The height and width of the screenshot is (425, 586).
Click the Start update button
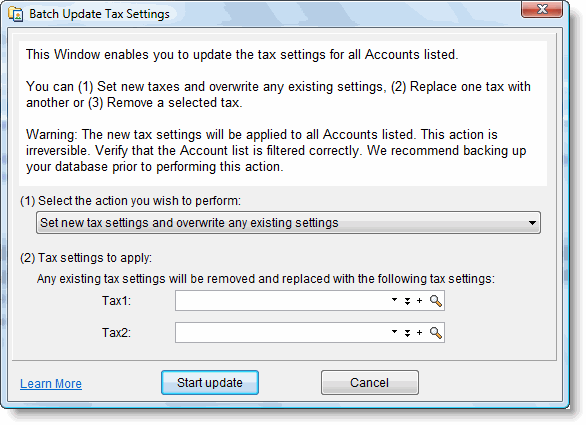click(x=210, y=383)
